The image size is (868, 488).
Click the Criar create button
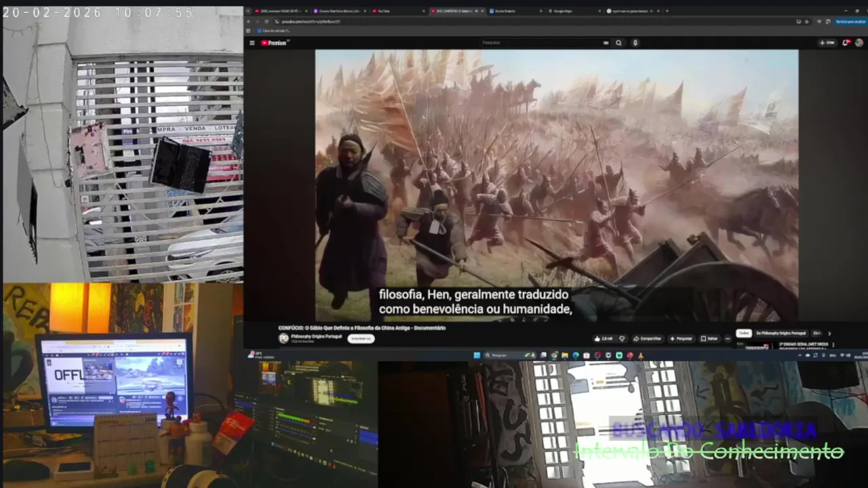[x=828, y=43]
